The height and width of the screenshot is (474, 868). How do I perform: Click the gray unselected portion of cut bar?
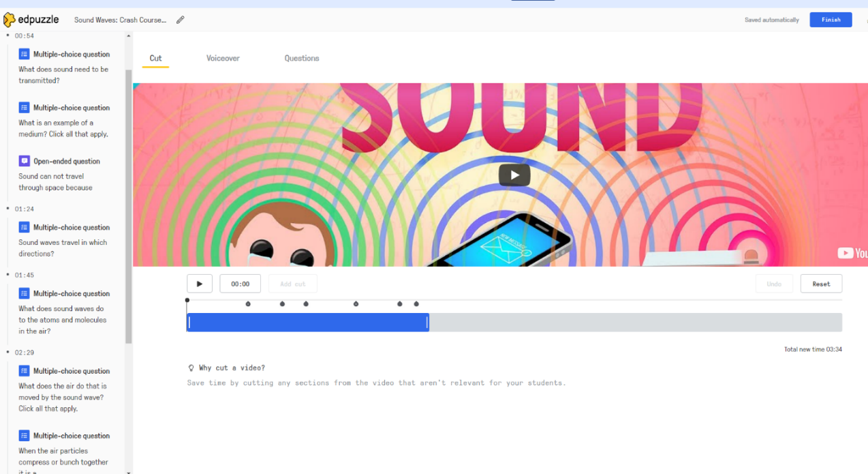coord(636,323)
